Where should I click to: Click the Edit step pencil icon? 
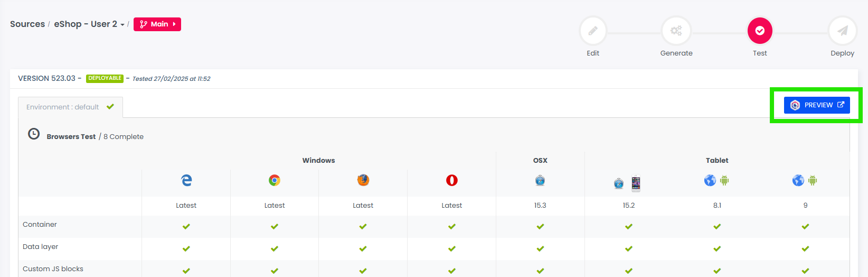593,31
